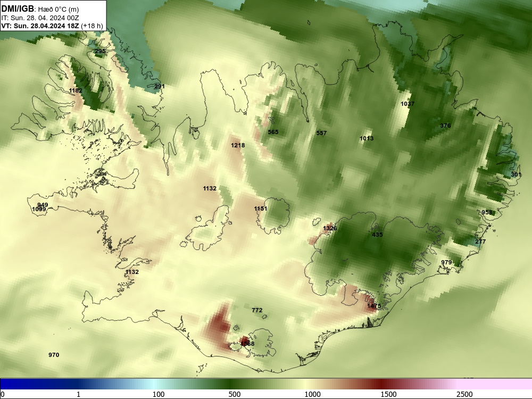532x399 pixels.
Task: Click the 949 value label on the map
Action: 43,205
